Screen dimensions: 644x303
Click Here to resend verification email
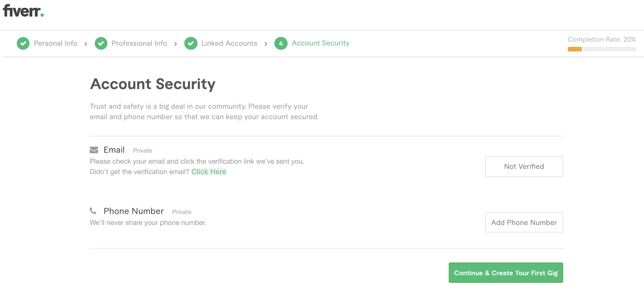[x=209, y=171]
